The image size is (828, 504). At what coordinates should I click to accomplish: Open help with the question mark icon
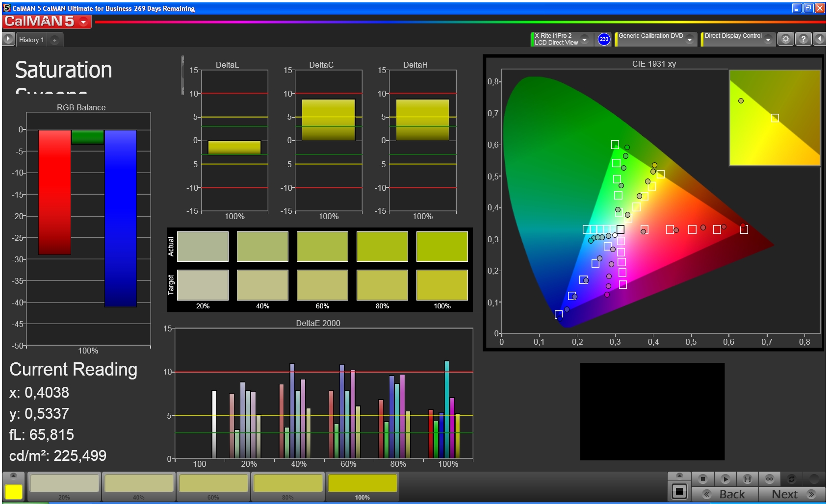(803, 39)
